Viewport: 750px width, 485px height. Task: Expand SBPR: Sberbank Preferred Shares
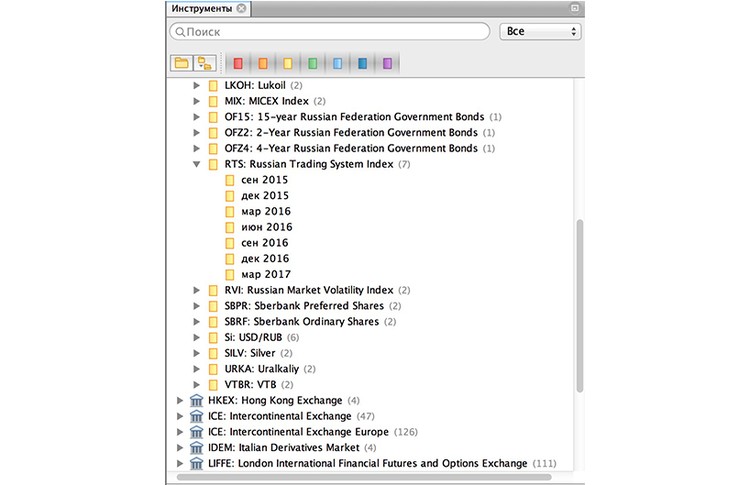pyautogui.click(x=196, y=306)
